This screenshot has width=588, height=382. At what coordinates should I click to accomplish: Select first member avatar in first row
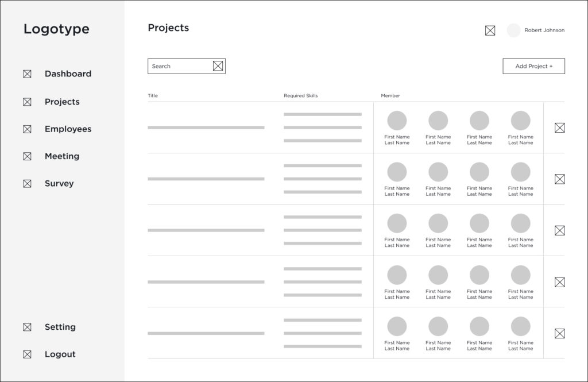click(397, 121)
